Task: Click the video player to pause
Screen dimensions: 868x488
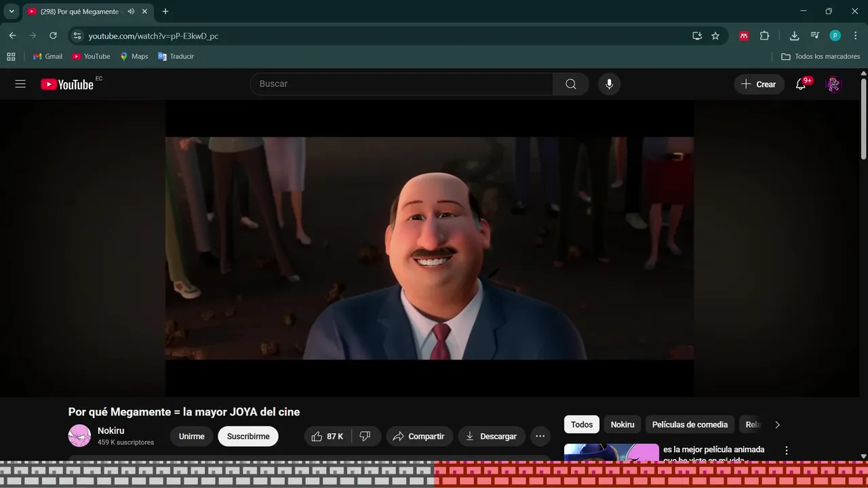Action: pos(429,248)
